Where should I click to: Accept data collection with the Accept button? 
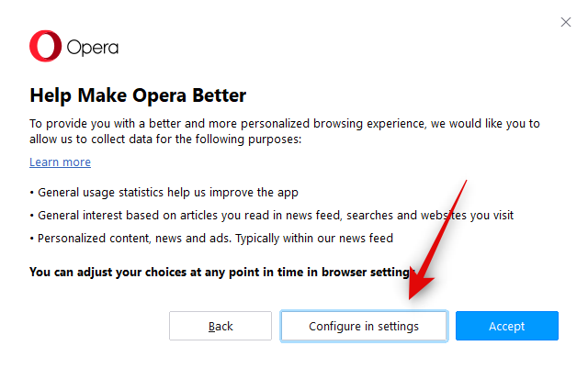pyautogui.click(x=506, y=326)
